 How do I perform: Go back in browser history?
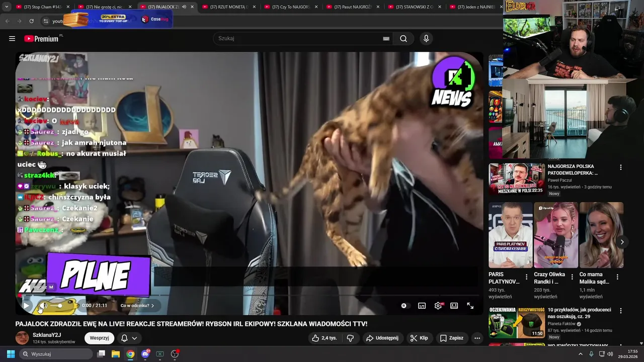tap(8, 21)
